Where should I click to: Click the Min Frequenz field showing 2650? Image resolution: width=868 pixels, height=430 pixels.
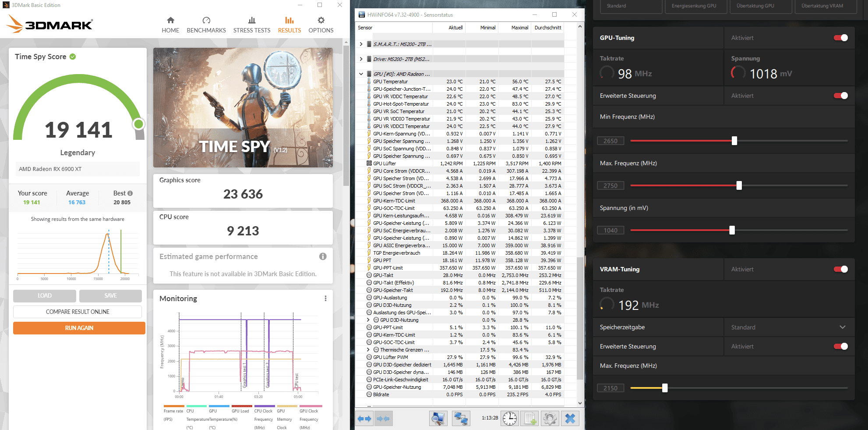point(610,141)
